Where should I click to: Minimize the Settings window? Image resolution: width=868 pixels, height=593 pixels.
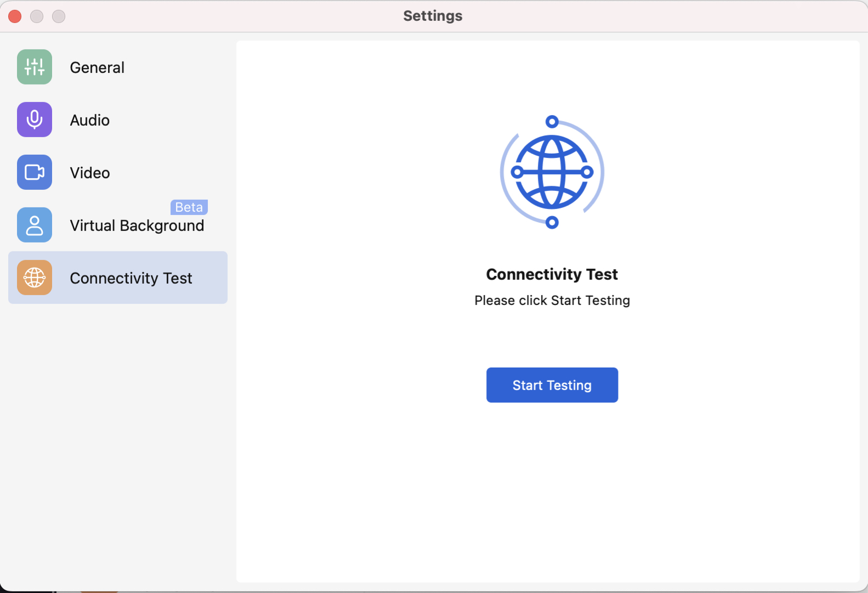[x=37, y=16]
